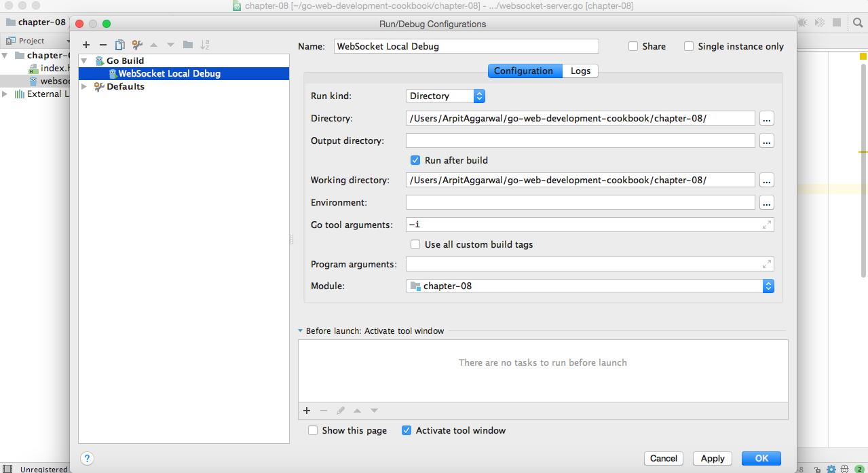Click the Stop square in main toolbar
The width and height of the screenshot is (868, 473).
(837, 22)
